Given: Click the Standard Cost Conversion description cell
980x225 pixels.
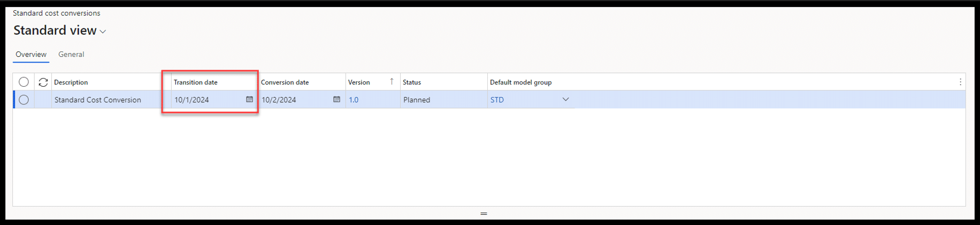Looking at the screenshot, I should point(98,100).
